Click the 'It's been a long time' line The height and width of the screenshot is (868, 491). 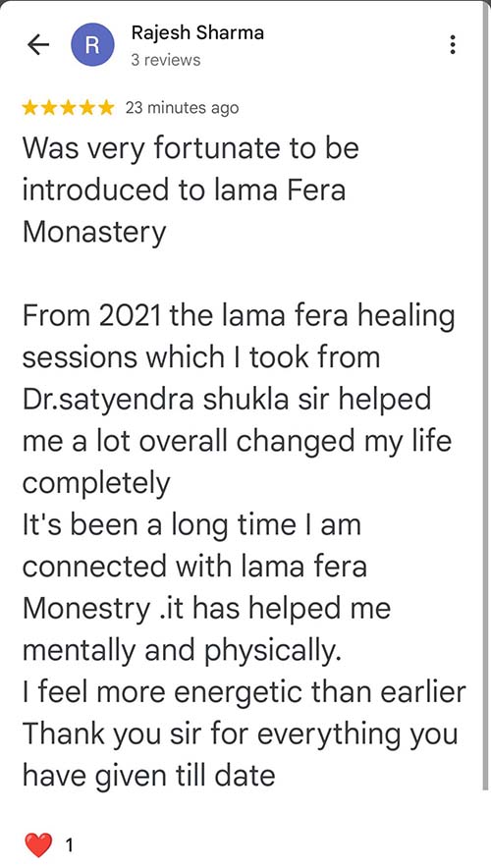191,526
